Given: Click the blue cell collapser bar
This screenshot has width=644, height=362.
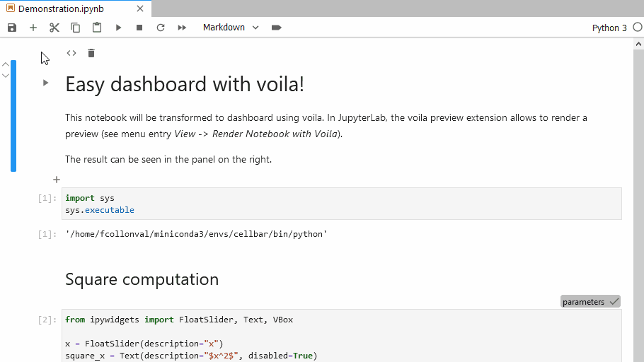Looking at the screenshot, I should pyautogui.click(x=13, y=116).
